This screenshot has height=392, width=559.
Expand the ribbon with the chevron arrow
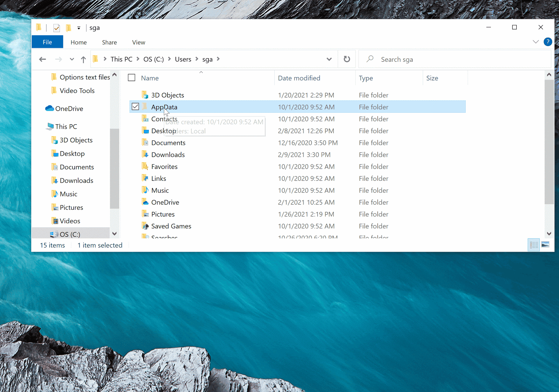click(x=536, y=42)
